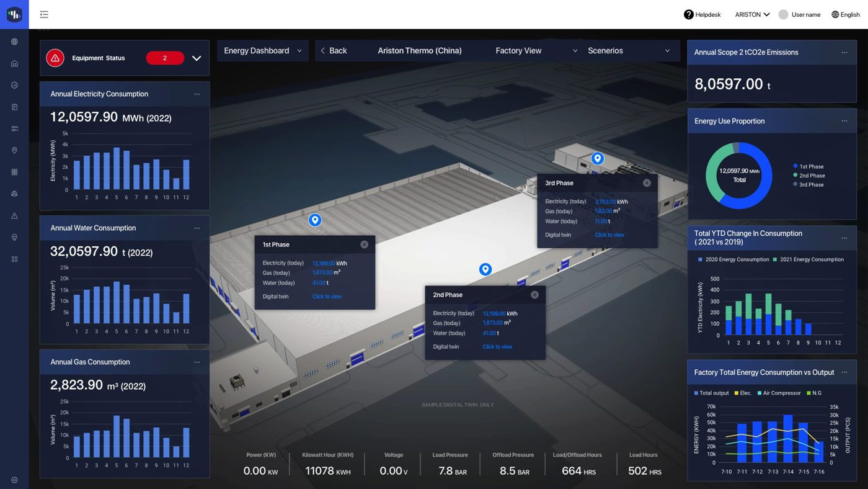
Task: Click the 664 HRS load/offload hours reading
Action: point(578,471)
